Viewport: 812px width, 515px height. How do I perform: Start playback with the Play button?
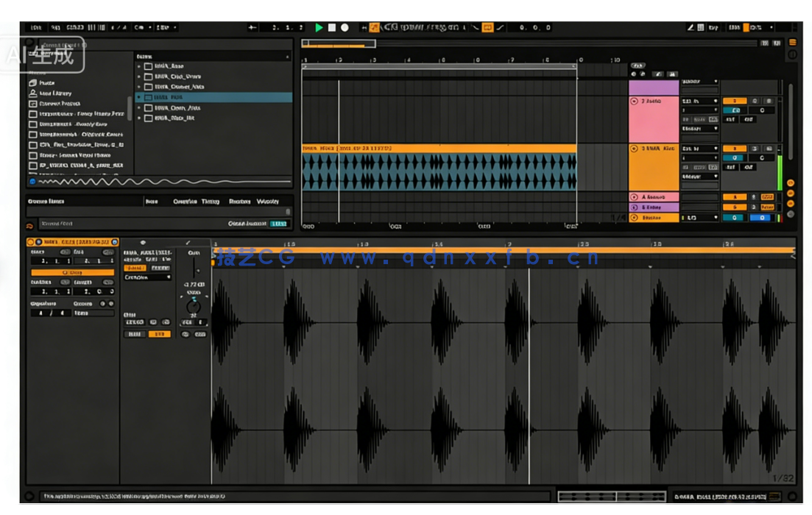coord(319,27)
